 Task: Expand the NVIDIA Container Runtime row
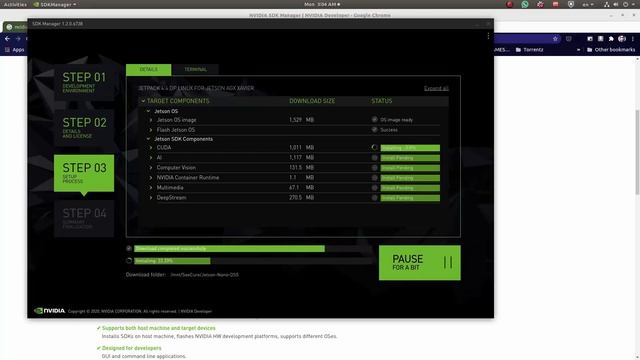tap(151, 178)
